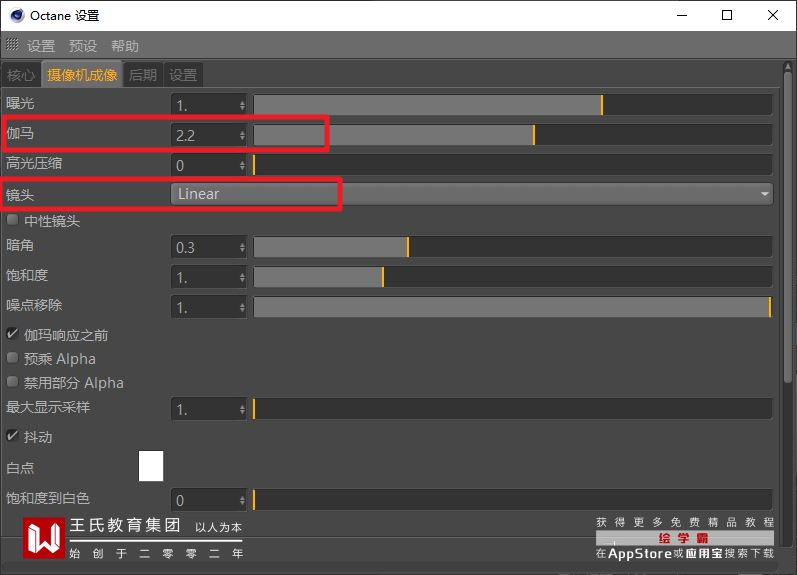Click the scrollbar up arrow
This screenshot has width=797, height=575.
pos(787,67)
